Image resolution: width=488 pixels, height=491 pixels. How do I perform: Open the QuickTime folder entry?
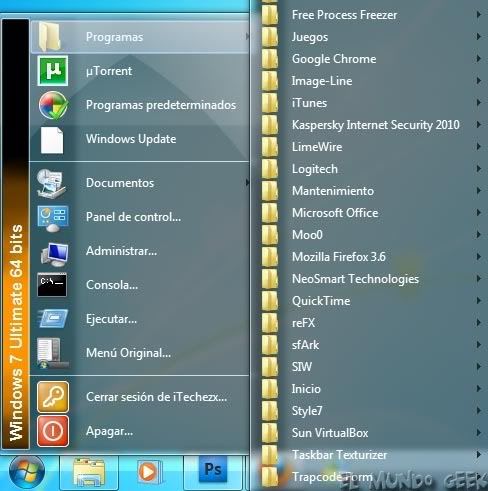(x=371, y=301)
